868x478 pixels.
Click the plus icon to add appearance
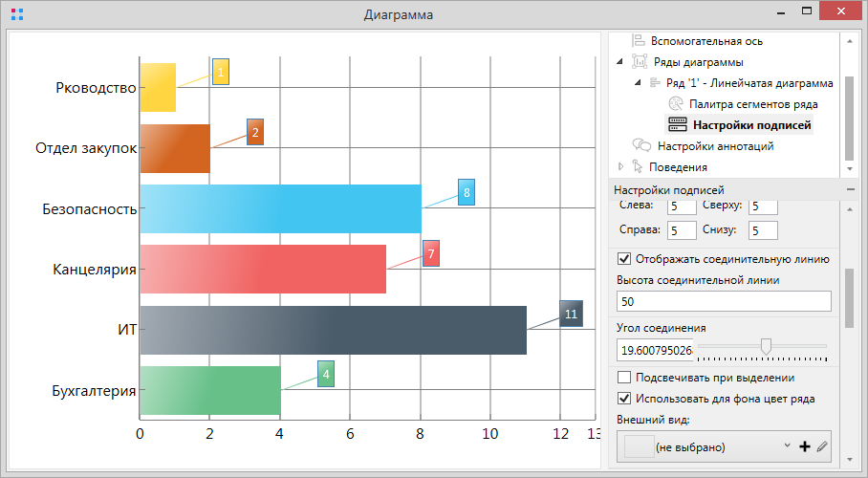point(804,446)
